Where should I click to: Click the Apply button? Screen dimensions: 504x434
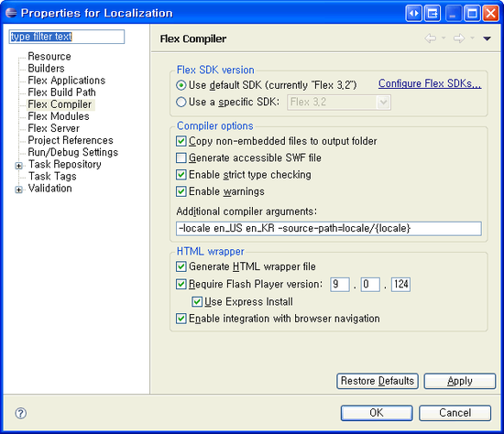460,381
